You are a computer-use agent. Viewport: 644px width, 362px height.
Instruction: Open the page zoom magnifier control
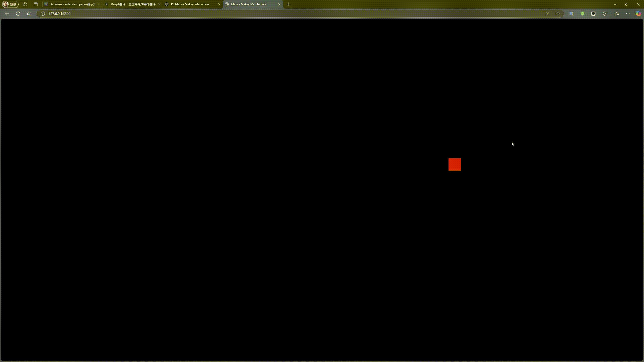pyautogui.click(x=548, y=14)
